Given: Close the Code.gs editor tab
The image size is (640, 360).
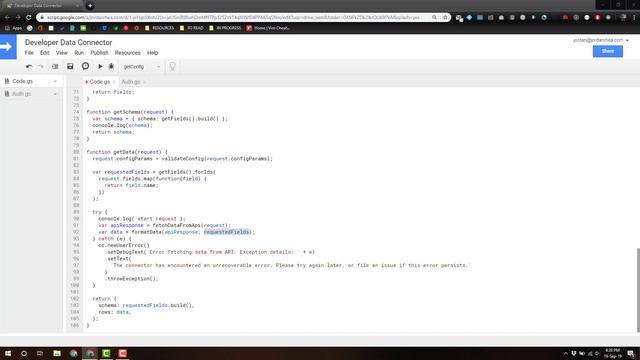Looking at the screenshot, I should [x=114, y=82].
